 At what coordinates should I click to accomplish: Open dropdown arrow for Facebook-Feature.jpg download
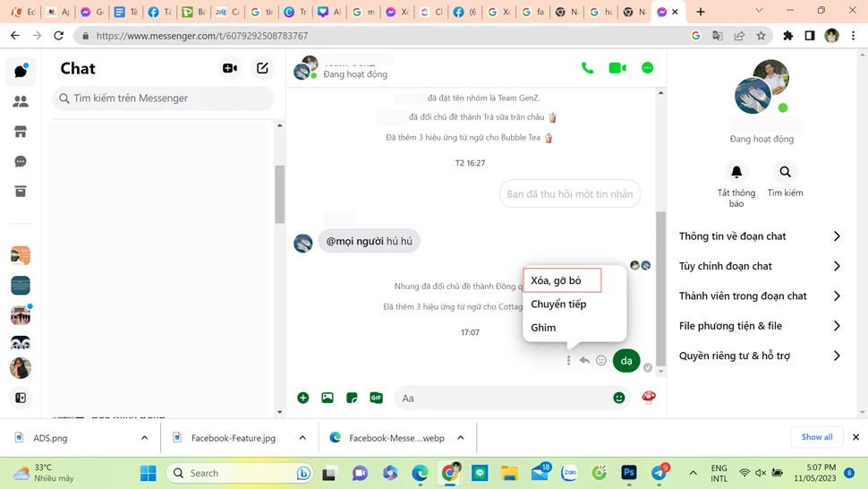pos(302,437)
